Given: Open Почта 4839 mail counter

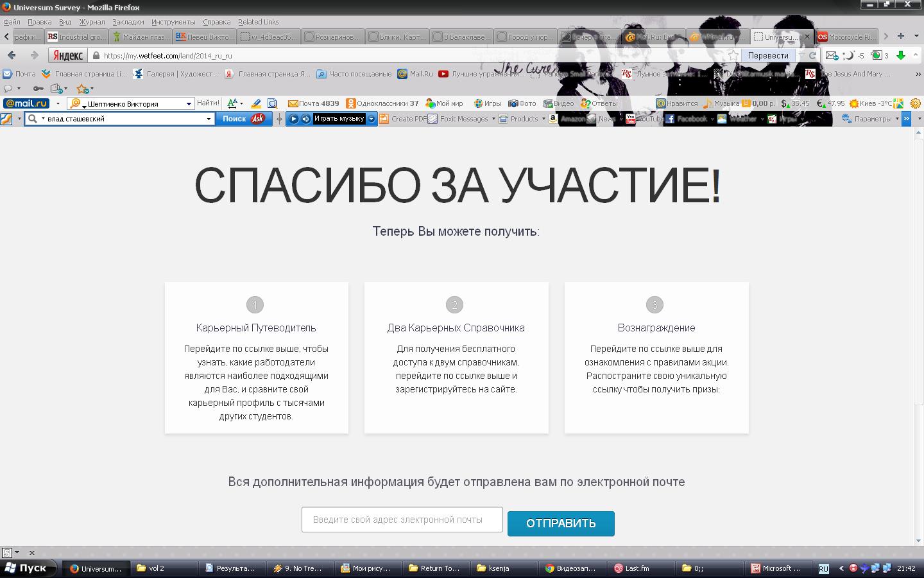Looking at the screenshot, I should pyautogui.click(x=313, y=103).
